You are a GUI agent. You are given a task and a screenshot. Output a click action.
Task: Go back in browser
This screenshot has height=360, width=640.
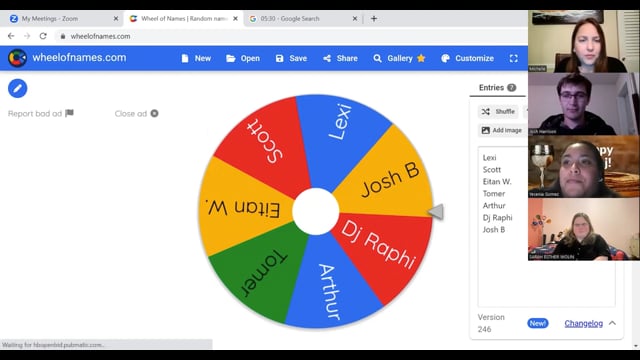click(11, 36)
